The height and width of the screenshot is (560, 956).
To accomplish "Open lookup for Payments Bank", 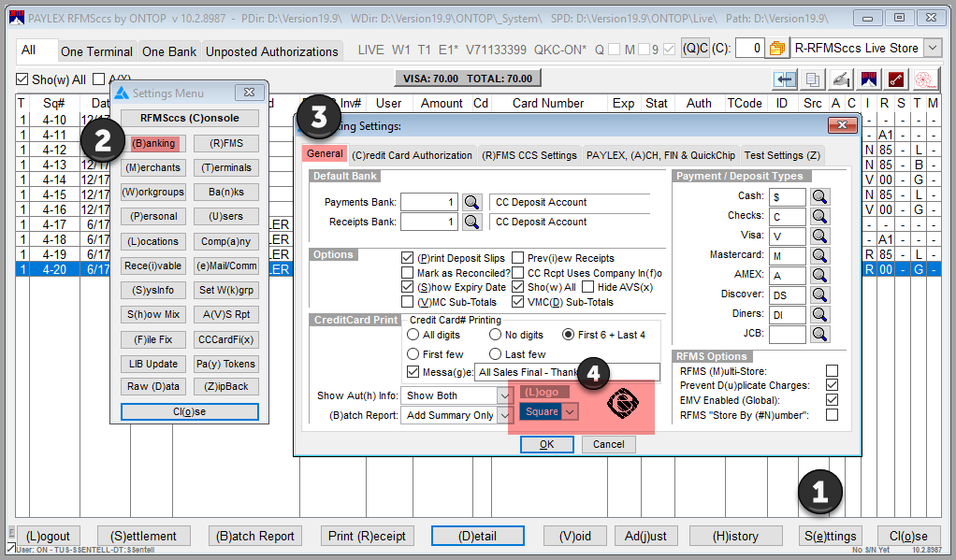I will (471, 202).
